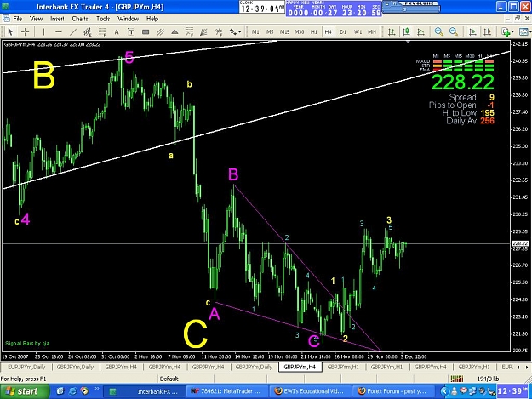The height and width of the screenshot is (399, 532).
Task: Switch chart to Candlesticks display
Action: pos(406,31)
